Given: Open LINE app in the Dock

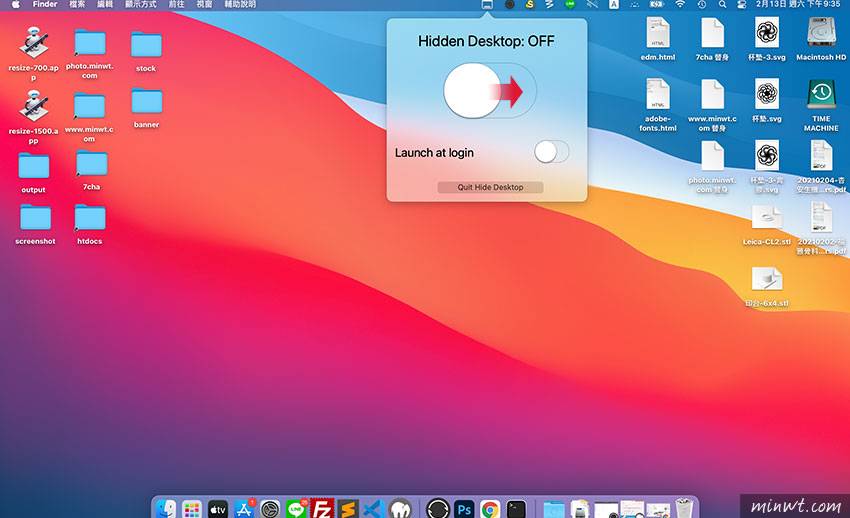Looking at the screenshot, I should pos(296,509).
